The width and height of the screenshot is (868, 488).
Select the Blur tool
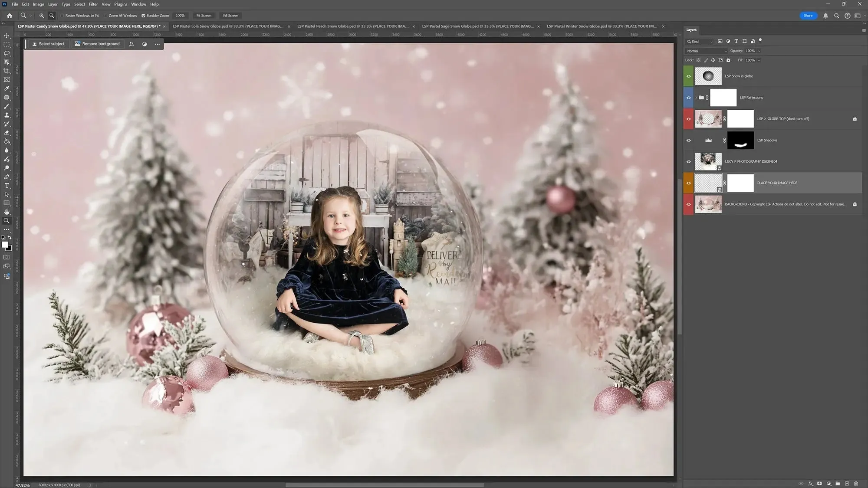[x=7, y=151]
